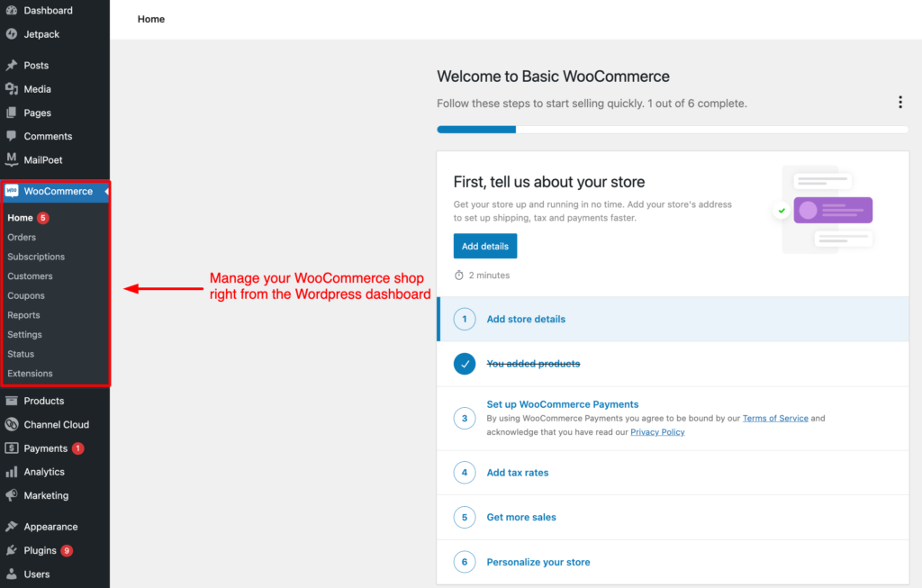
Task: Click the setup progress bar
Action: (x=673, y=130)
